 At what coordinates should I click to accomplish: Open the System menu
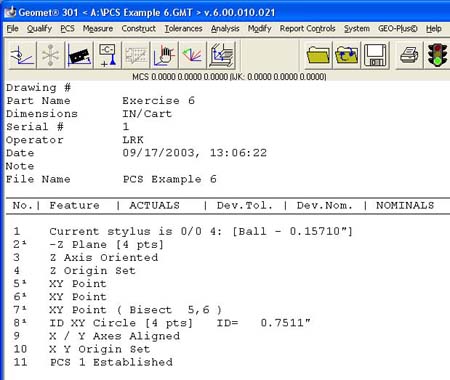357,29
